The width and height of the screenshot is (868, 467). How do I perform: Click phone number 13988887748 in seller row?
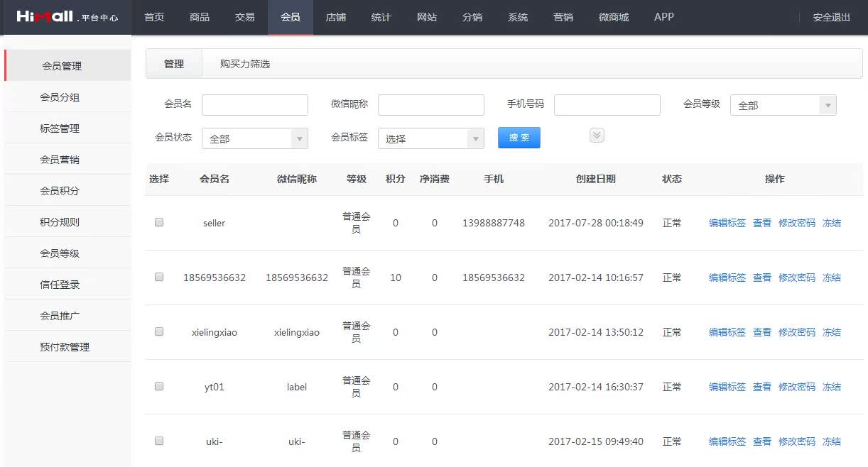point(494,223)
